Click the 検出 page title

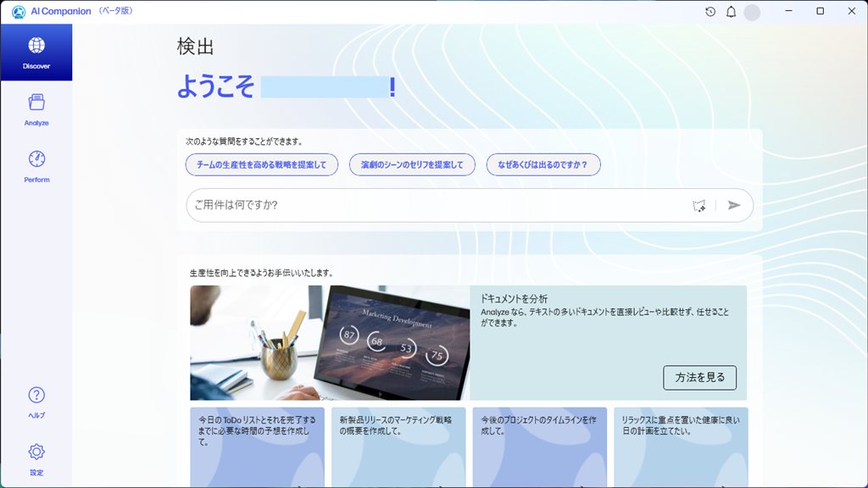[195, 47]
